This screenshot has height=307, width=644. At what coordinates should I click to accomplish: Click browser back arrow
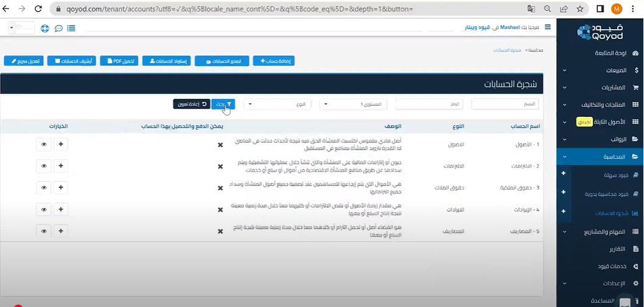pos(5,9)
